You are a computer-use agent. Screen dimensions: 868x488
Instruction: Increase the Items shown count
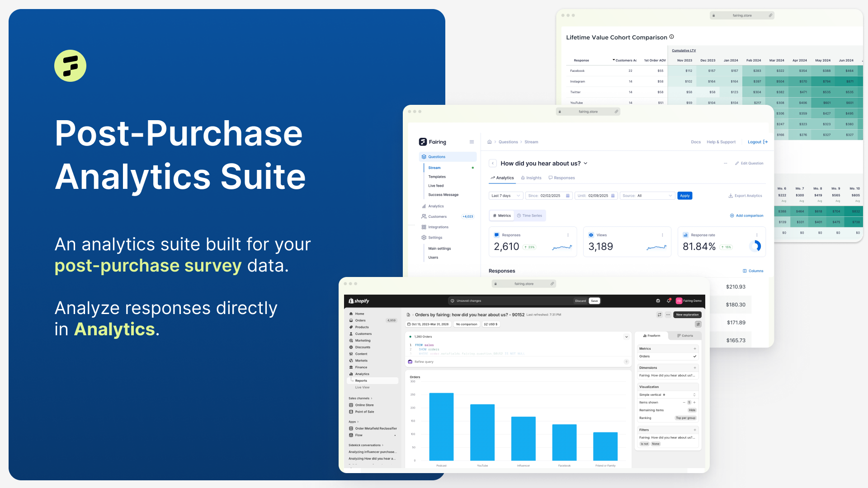[x=694, y=402]
